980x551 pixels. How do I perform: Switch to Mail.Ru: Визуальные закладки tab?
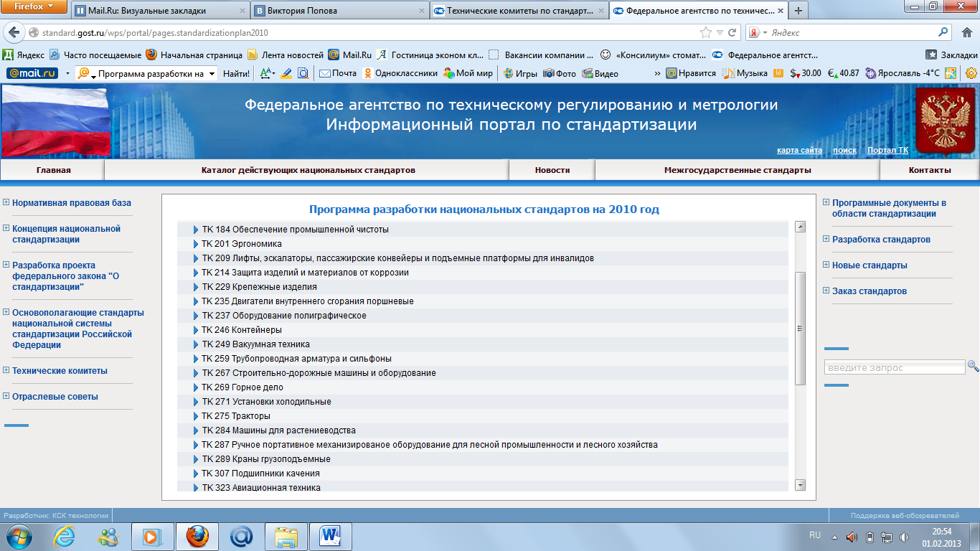coord(161,11)
